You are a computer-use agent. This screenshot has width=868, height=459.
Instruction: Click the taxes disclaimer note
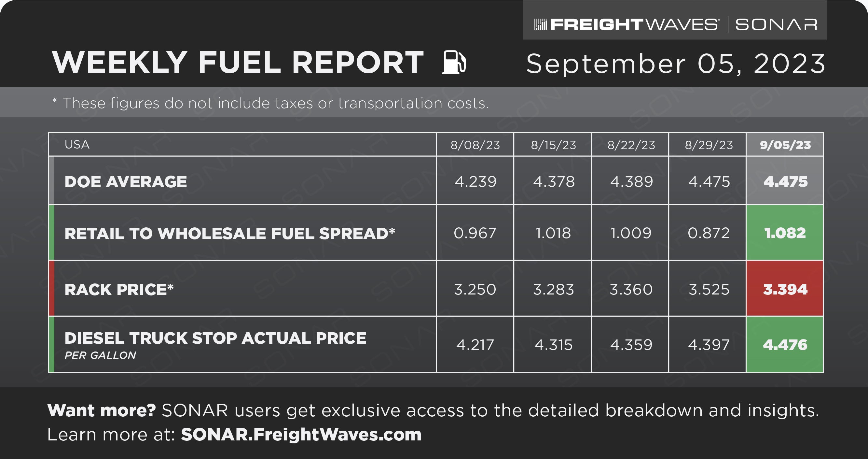coord(270,103)
